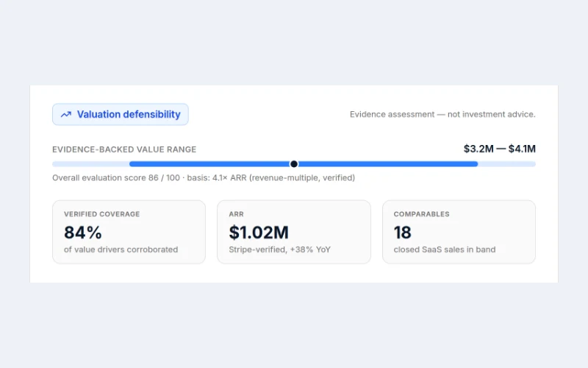Click the 'Evidence assessment — not investment advice.' disclaimer

click(442, 114)
